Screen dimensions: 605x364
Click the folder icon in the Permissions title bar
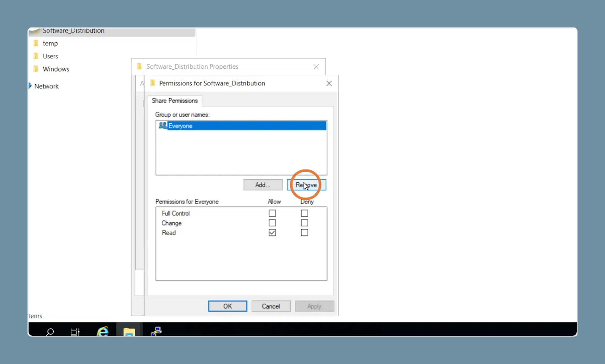pyautogui.click(x=153, y=83)
